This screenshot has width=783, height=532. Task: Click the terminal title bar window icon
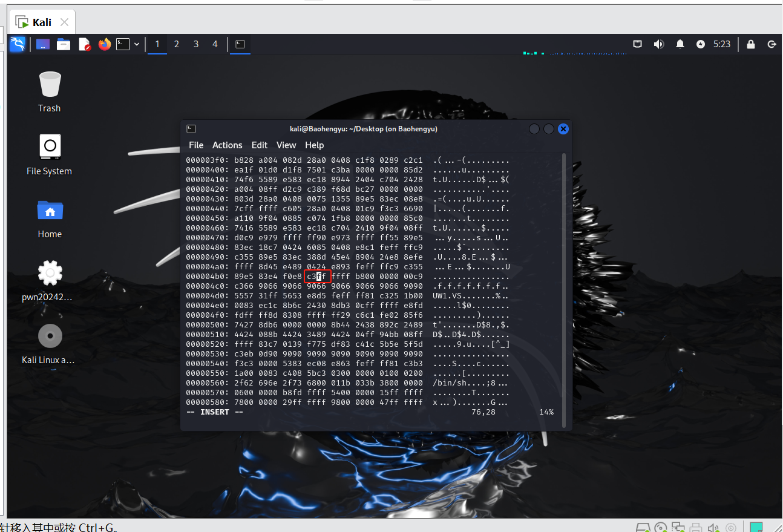pos(191,129)
